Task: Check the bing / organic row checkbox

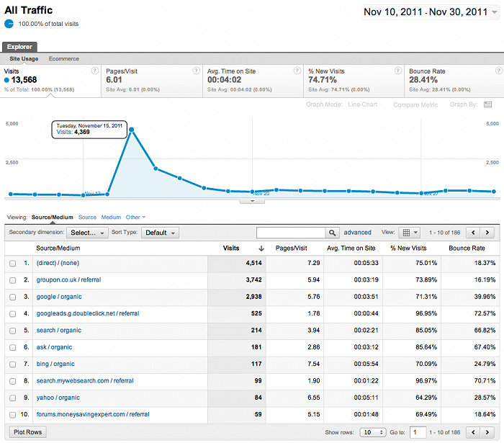Action: click(x=12, y=364)
